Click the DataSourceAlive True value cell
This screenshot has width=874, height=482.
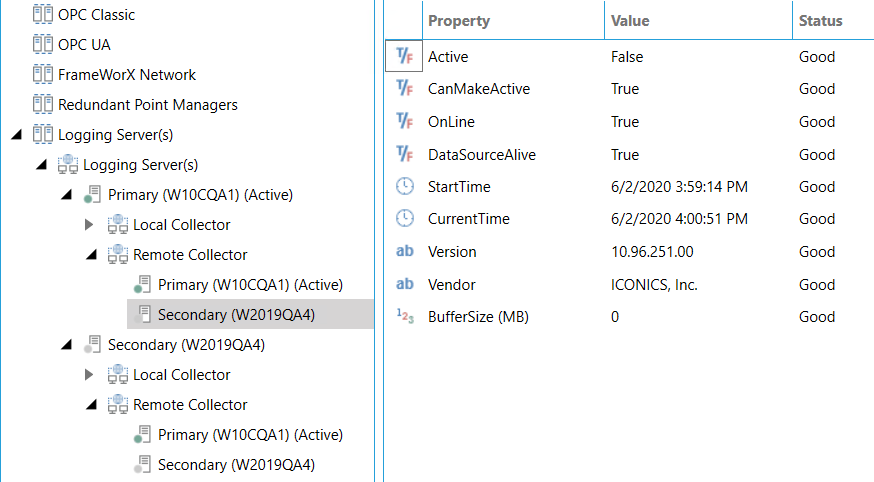pos(625,155)
